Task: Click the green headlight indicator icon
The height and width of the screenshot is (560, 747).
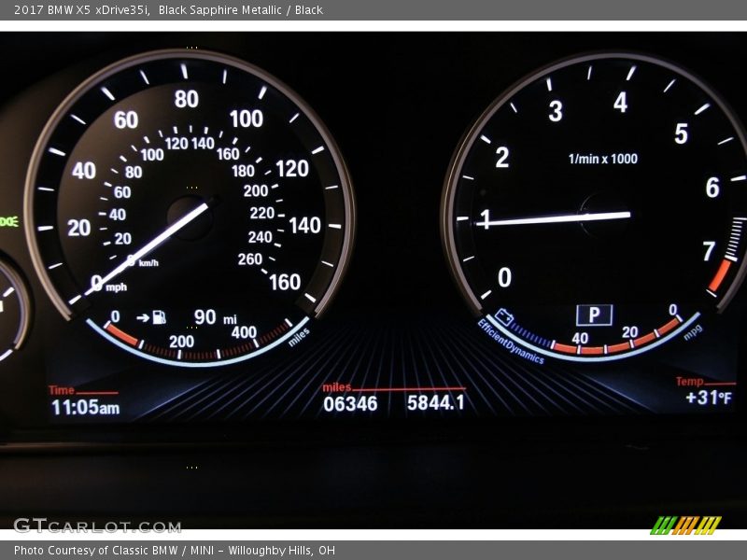Action: coord(9,222)
